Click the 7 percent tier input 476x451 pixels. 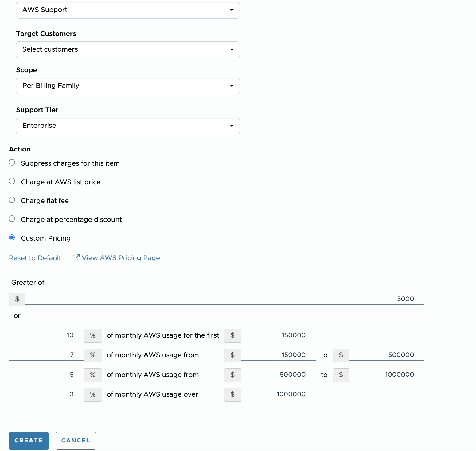[46, 355]
